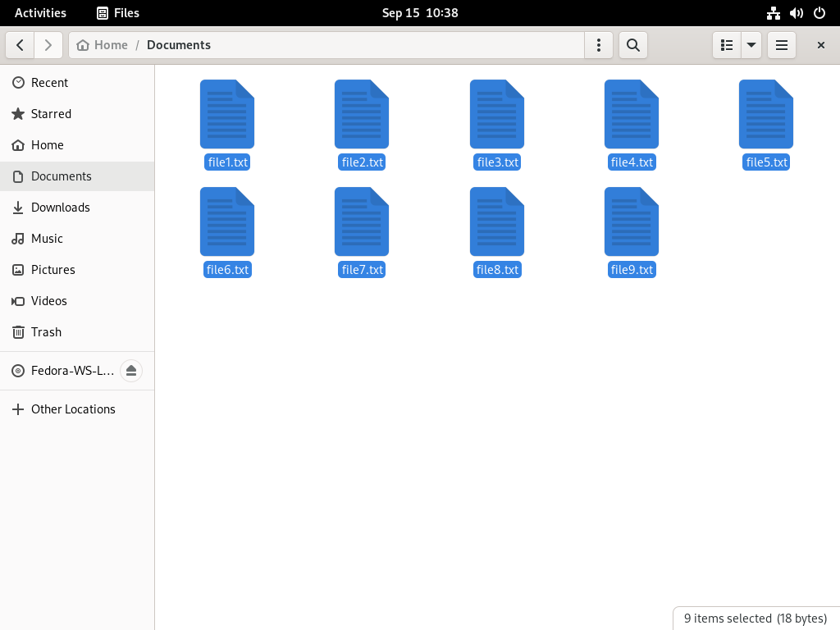This screenshot has height=630, width=840.
Task: Open the search magnifier icon
Action: point(633,45)
